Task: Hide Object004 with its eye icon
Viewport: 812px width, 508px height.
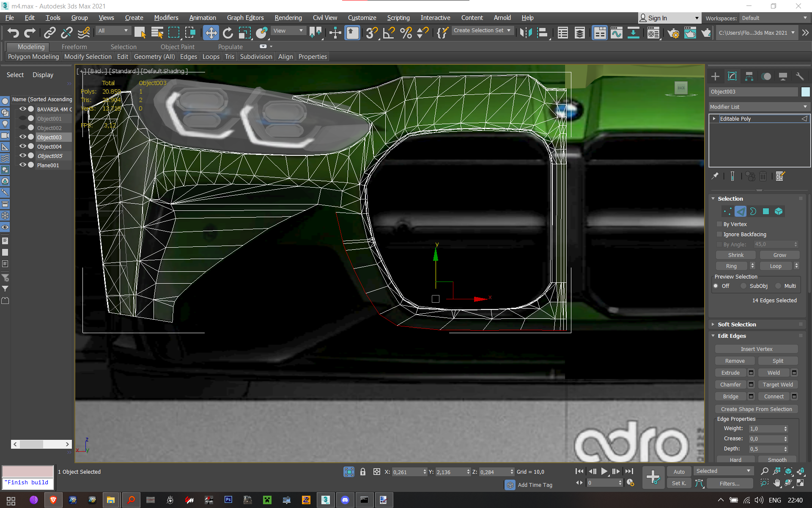Action: (x=22, y=146)
